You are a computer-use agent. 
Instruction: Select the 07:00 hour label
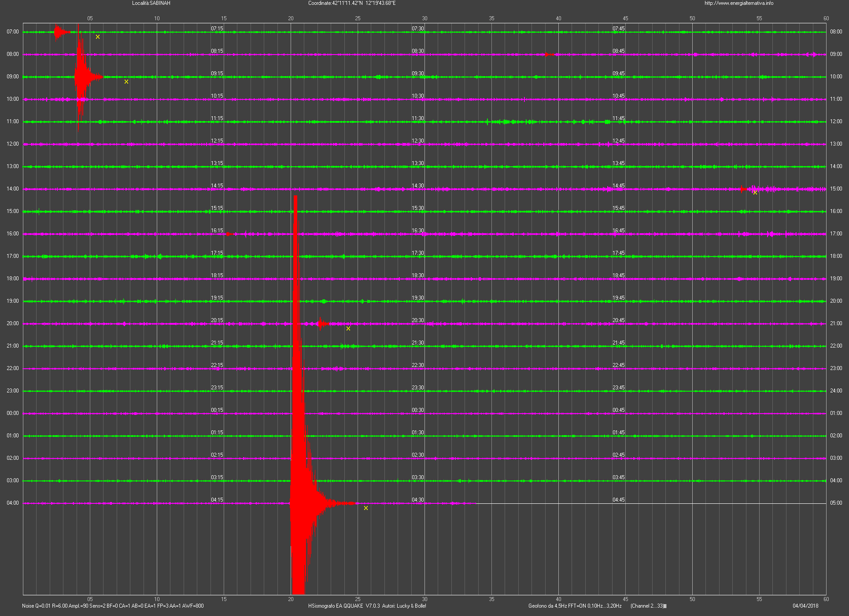(x=13, y=32)
